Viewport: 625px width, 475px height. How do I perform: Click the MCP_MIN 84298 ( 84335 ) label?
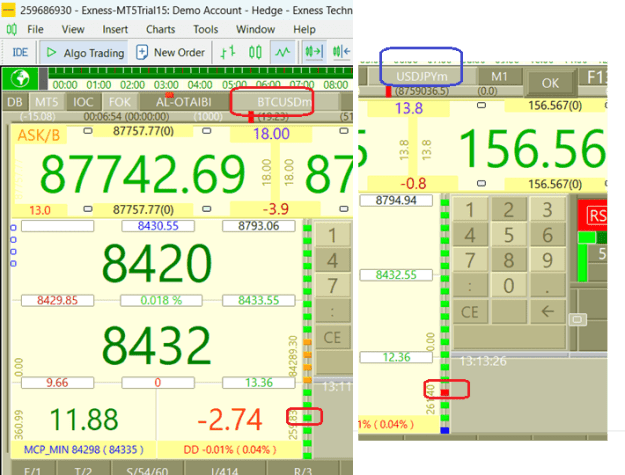84,449
